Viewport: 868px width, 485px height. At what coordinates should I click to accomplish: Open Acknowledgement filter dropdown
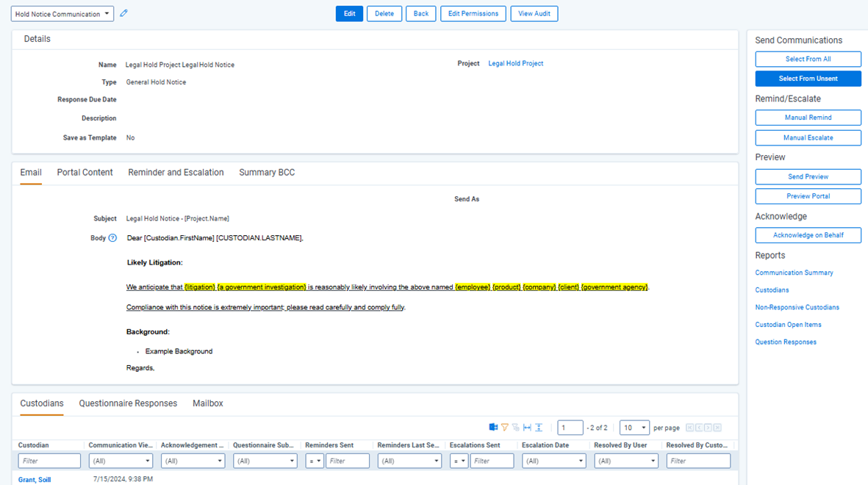[x=193, y=461]
